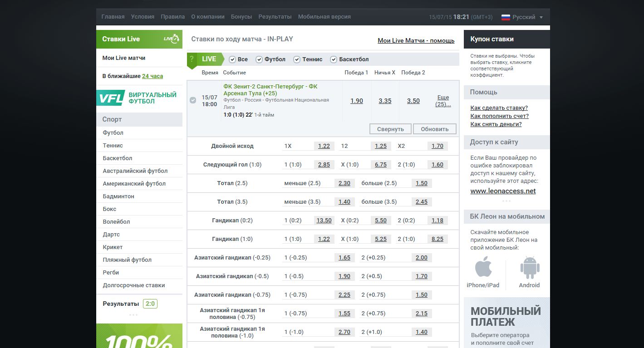Select Волейбол in the sport list
The height and width of the screenshot is (348, 644).
(116, 222)
